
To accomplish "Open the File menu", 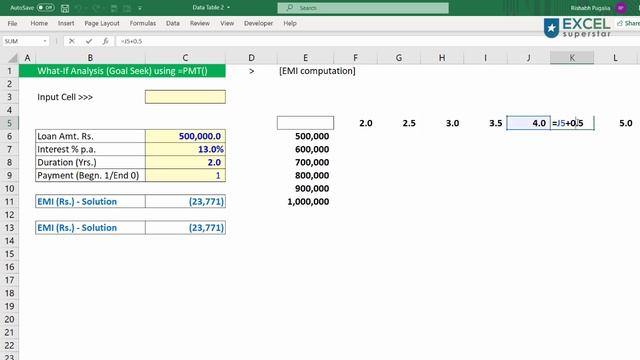I will (x=12, y=23).
